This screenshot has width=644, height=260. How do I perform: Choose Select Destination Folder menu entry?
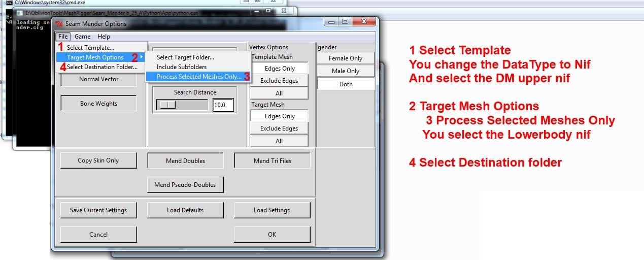pyautogui.click(x=101, y=67)
